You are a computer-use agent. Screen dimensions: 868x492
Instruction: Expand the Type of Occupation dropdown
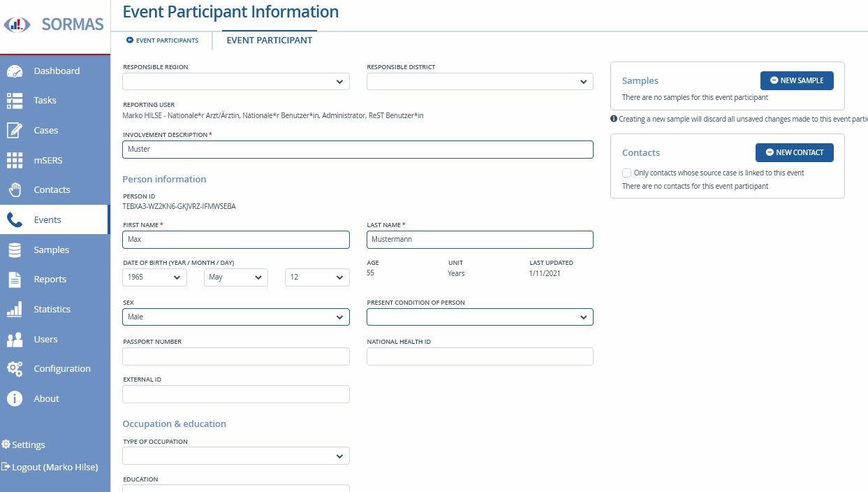click(236, 456)
